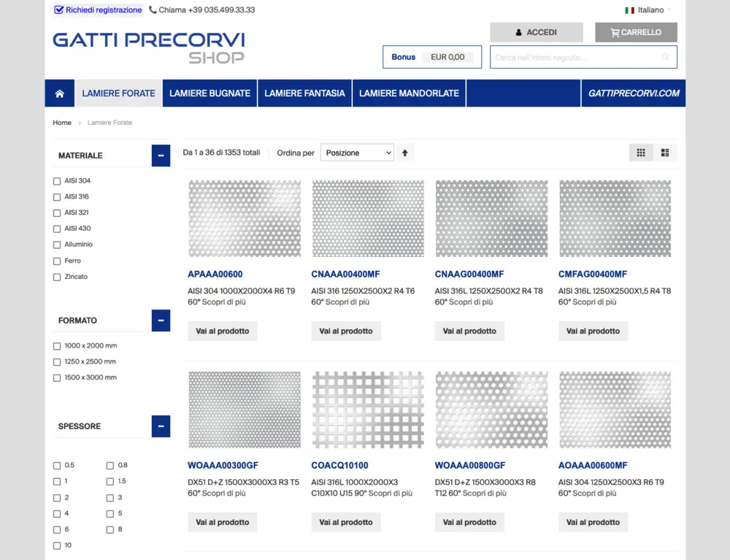This screenshot has width=730, height=560.
Task: Open the Lamiere Mandorlate tab
Action: [x=410, y=93]
